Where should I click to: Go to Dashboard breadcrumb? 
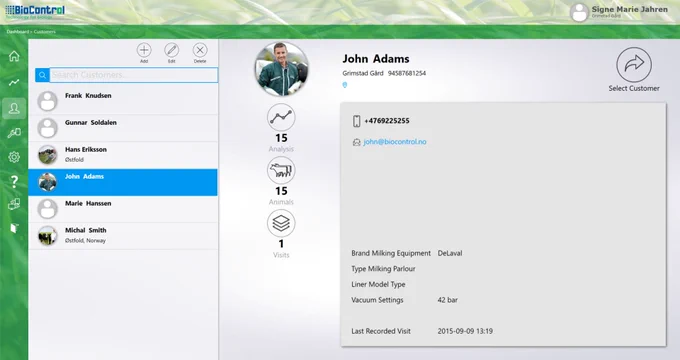18,32
